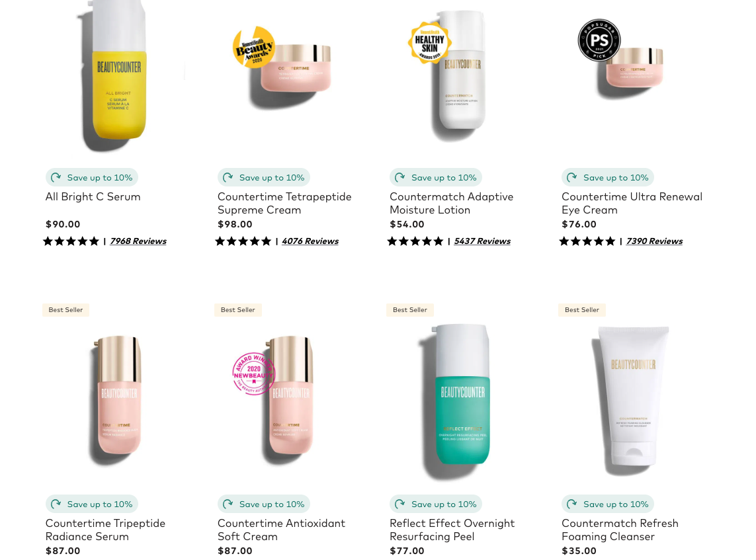Open Countermatch Adaptive Moisture Lotion title
The height and width of the screenshot is (560, 756).
point(451,204)
